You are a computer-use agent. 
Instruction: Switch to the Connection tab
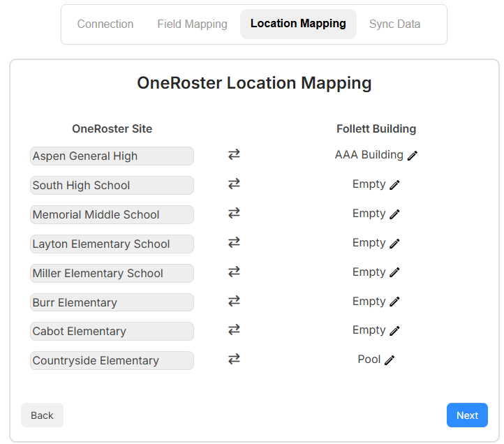click(105, 24)
